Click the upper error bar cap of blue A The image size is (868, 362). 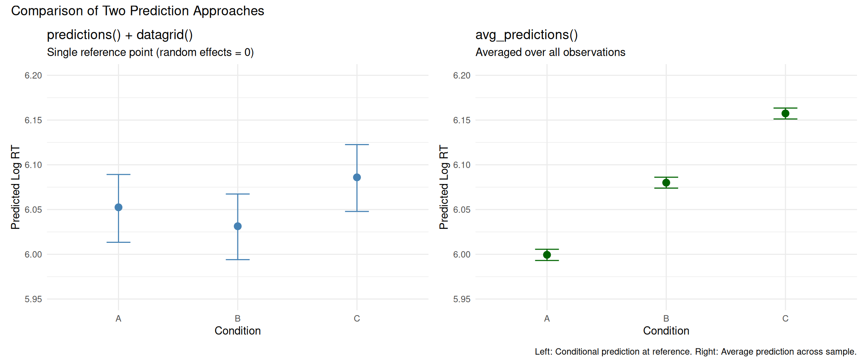pyautogui.click(x=118, y=175)
